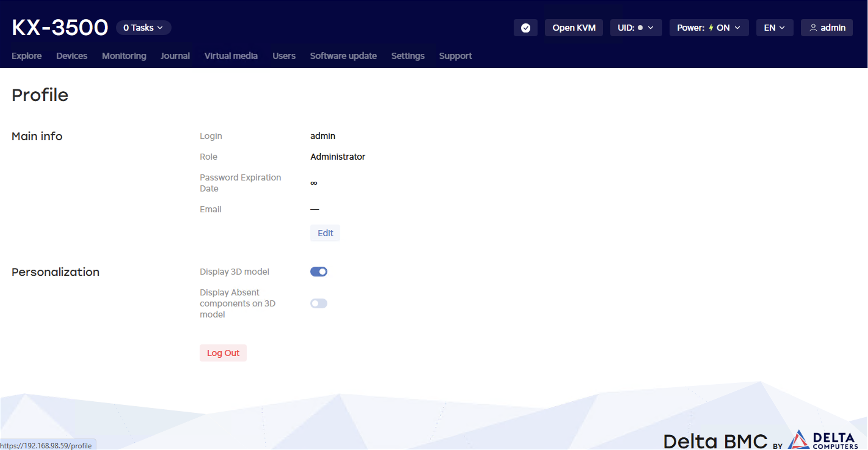Image resolution: width=868 pixels, height=450 pixels.
Task: Open the EN language dropdown
Action: coord(774,28)
